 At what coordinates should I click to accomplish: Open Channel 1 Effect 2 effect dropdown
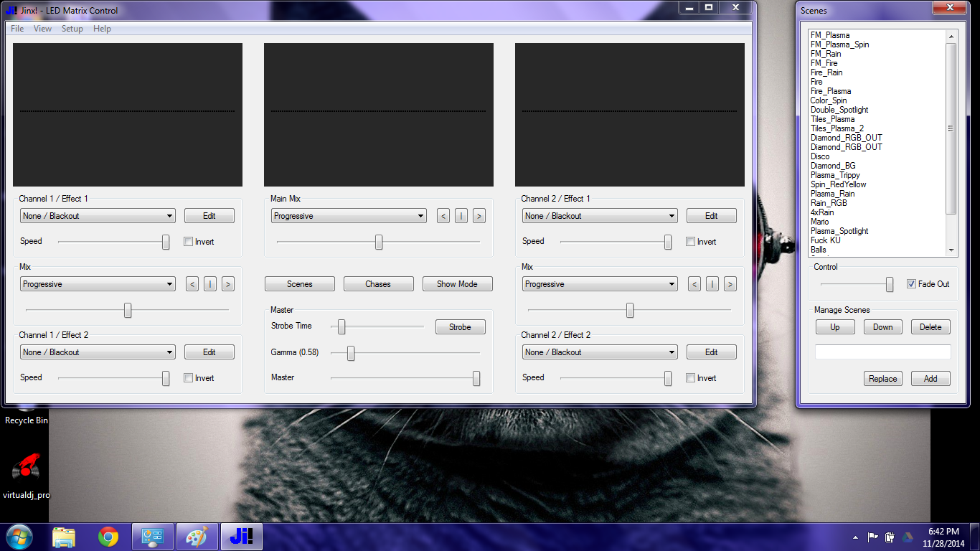[x=98, y=352]
